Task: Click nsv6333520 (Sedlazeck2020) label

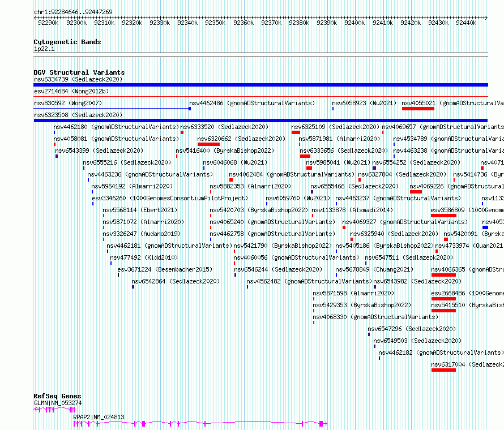Action: [224, 127]
